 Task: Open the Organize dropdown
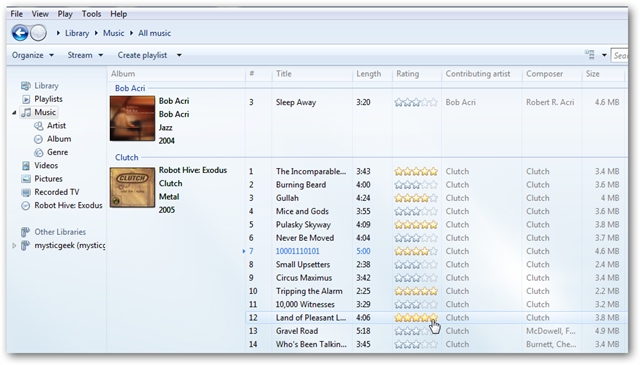[x=33, y=55]
